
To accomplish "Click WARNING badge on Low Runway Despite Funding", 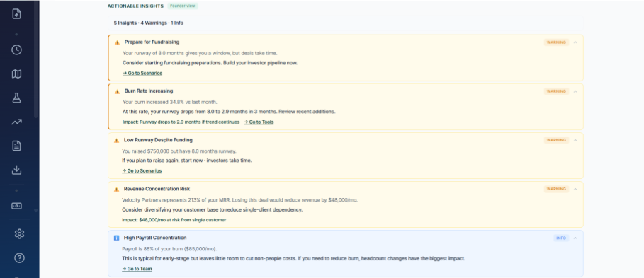I will click(x=557, y=140).
